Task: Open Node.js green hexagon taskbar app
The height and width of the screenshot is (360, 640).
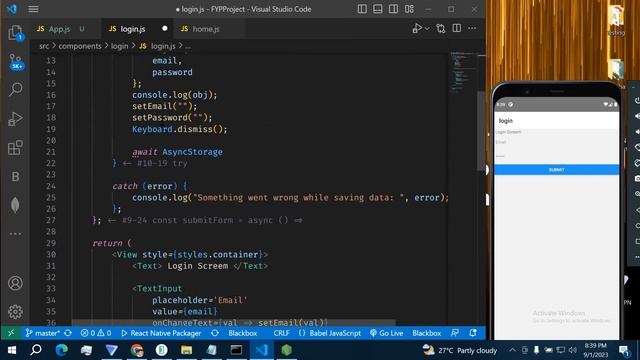Action: coord(287,350)
